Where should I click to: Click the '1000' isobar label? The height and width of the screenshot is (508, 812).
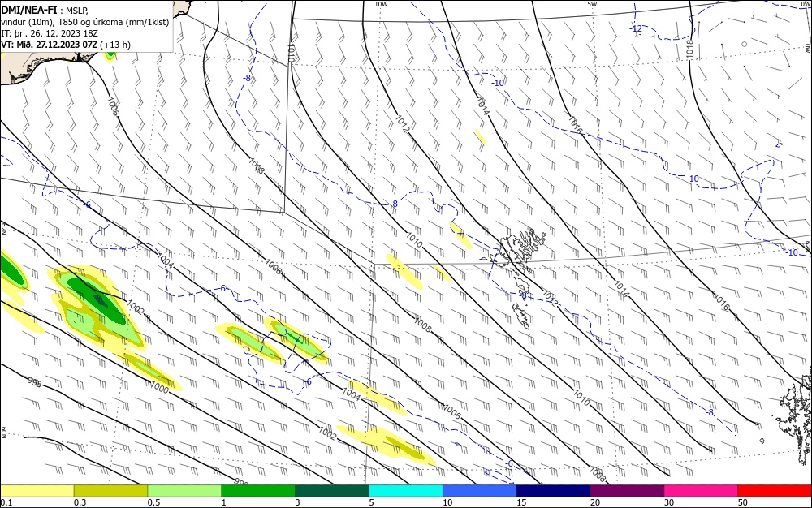pos(159,387)
